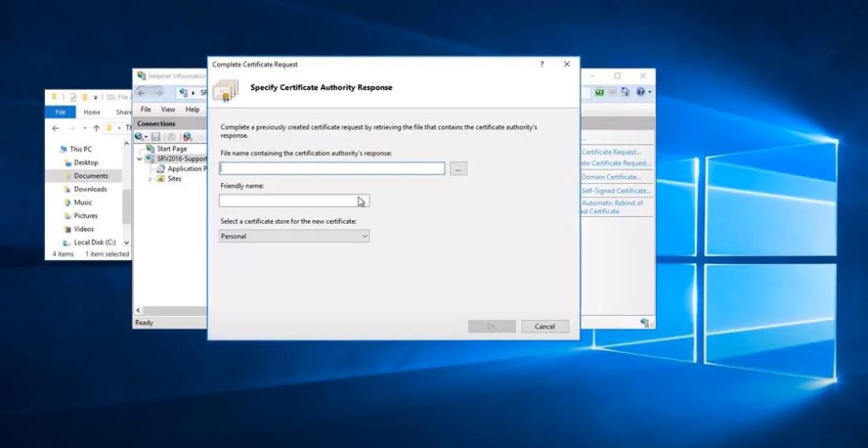Click the greyed-out OK button
This screenshot has height=448, width=868.
click(x=492, y=326)
